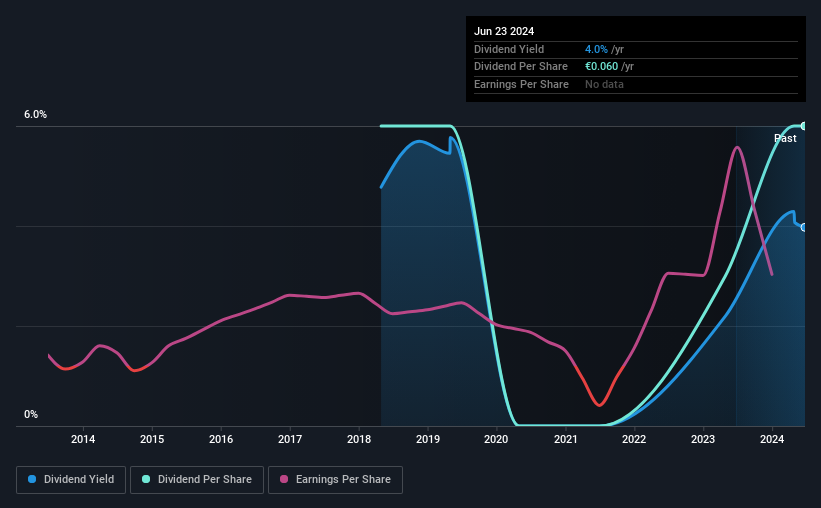Click the Dividend Per Share endpoint marker at 6.0%
821x508 pixels.
pyautogui.click(x=804, y=126)
